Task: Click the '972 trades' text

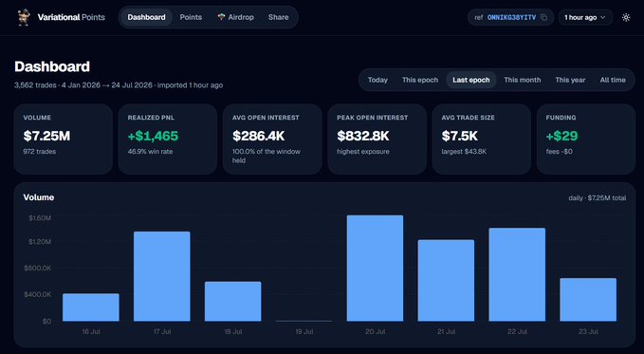Action: [40, 151]
